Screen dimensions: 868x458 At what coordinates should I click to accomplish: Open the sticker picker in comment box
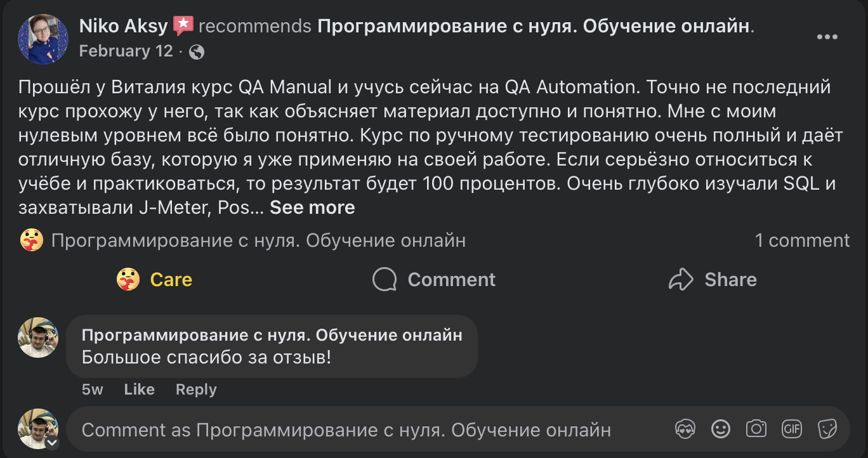click(827, 429)
